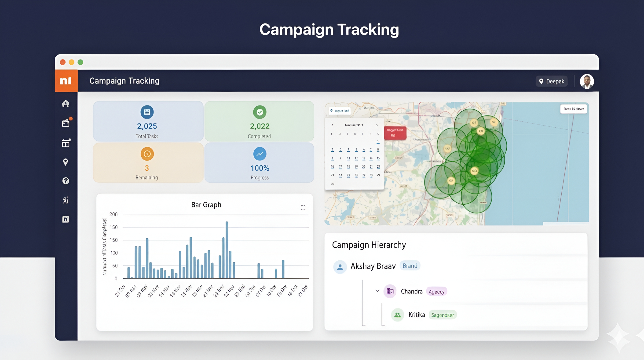Open the Home icon in the sidebar
Viewport: 644px width, 360px height.
66,103
